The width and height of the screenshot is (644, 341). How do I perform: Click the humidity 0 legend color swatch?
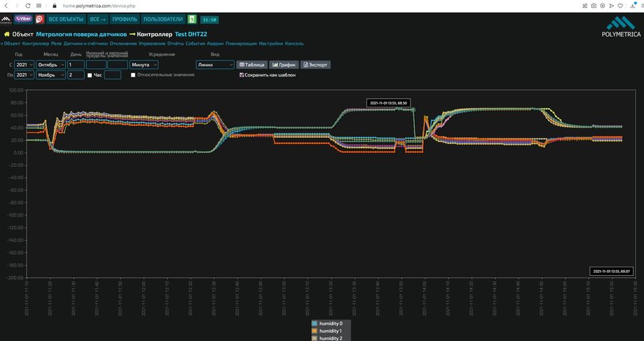pyautogui.click(x=315, y=324)
